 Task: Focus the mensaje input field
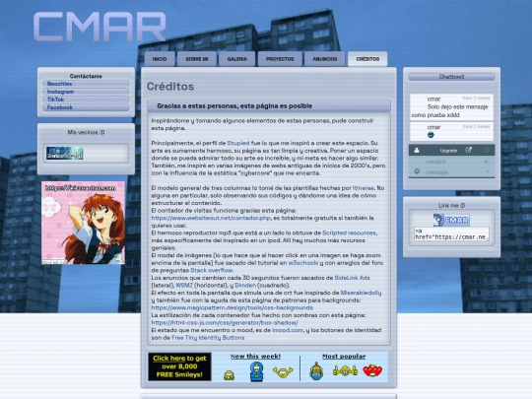pyautogui.click(x=453, y=172)
